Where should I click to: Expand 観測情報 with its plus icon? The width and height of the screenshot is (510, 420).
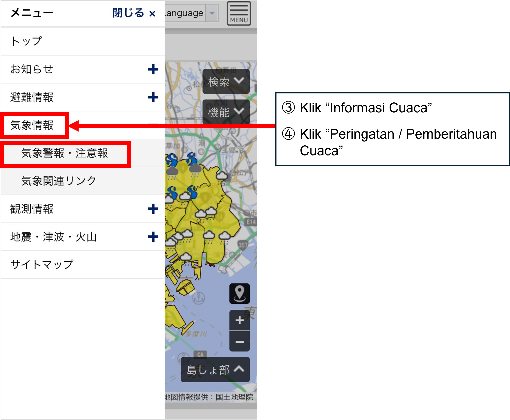[153, 209]
